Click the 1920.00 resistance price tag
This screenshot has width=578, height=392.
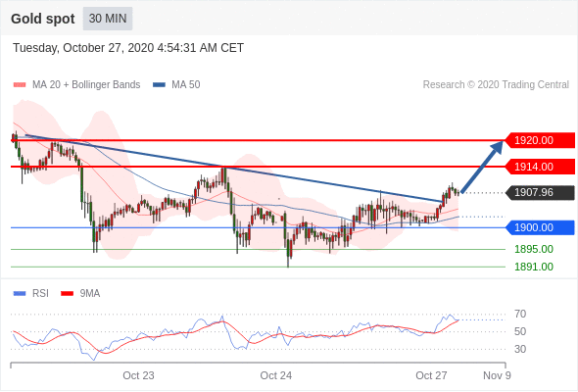[x=539, y=140]
